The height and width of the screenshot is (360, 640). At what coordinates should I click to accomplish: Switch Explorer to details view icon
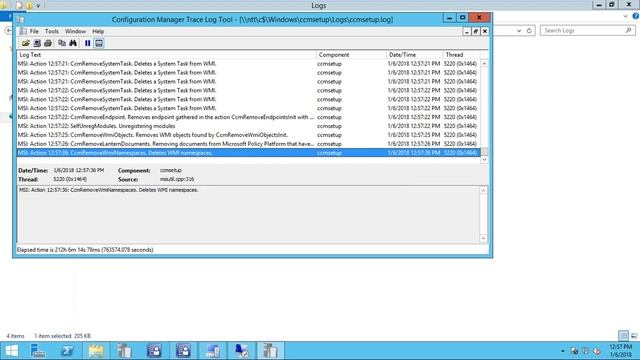(x=623, y=336)
